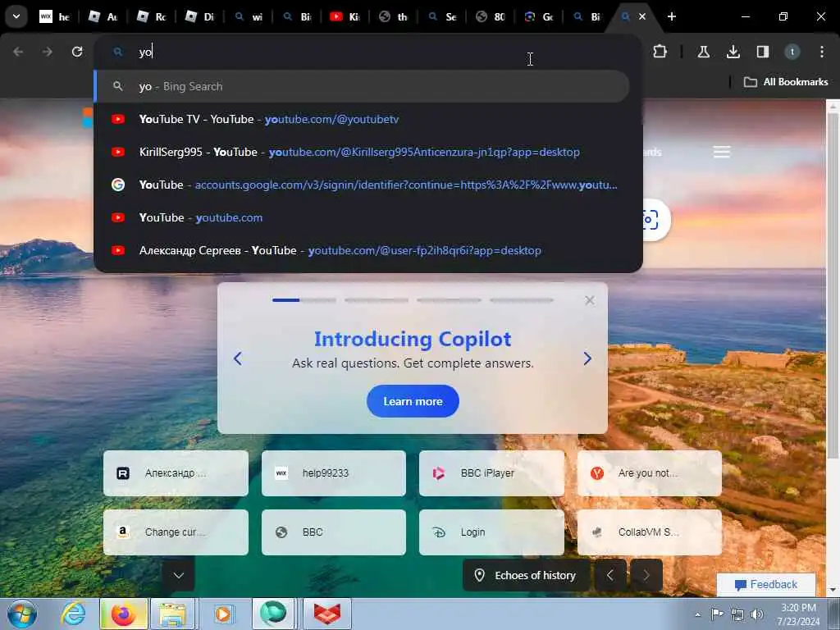Click the network tray icon
The image size is (840, 630).
pyautogui.click(x=737, y=614)
